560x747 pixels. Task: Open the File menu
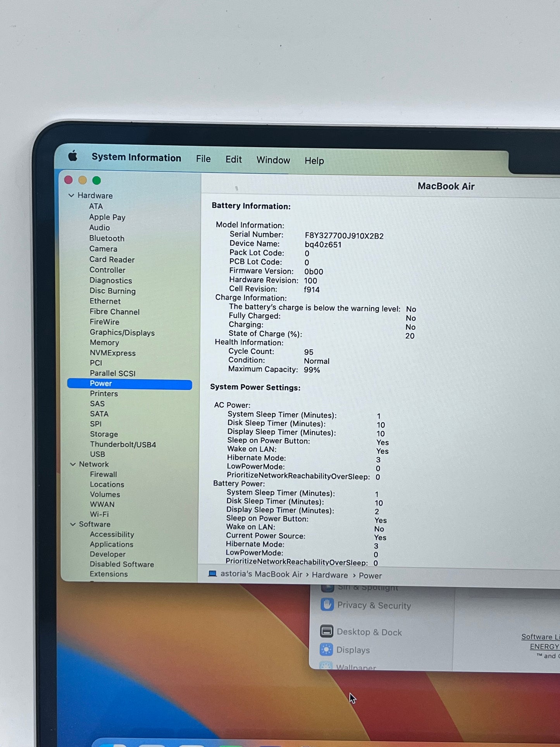(x=203, y=159)
